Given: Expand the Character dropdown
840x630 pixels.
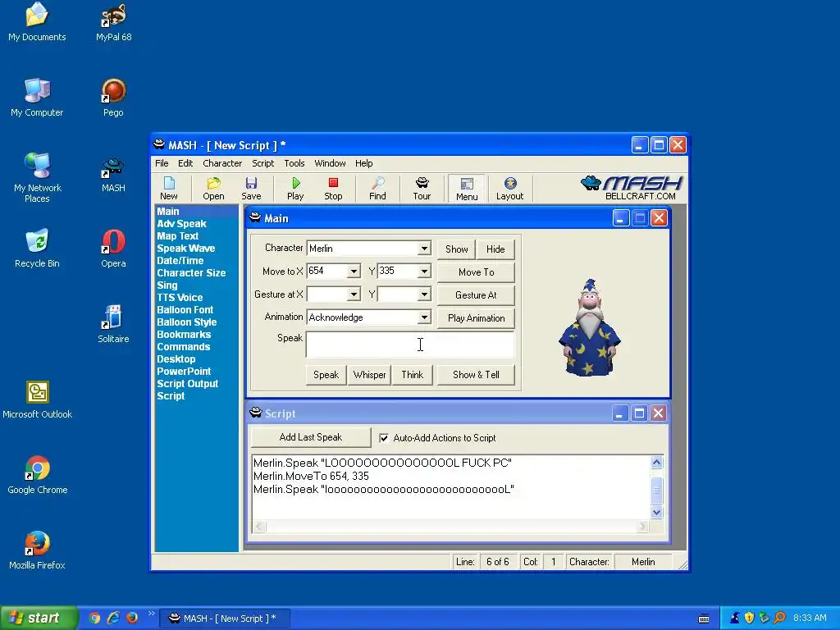Looking at the screenshot, I should point(424,249).
